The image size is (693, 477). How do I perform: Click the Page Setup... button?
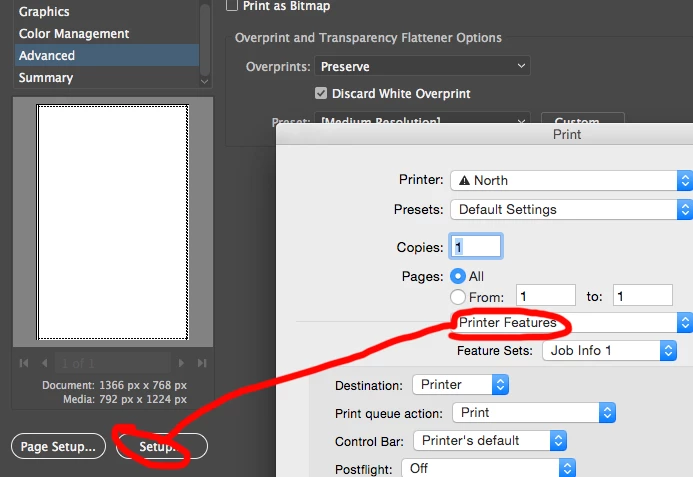tap(58, 446)
